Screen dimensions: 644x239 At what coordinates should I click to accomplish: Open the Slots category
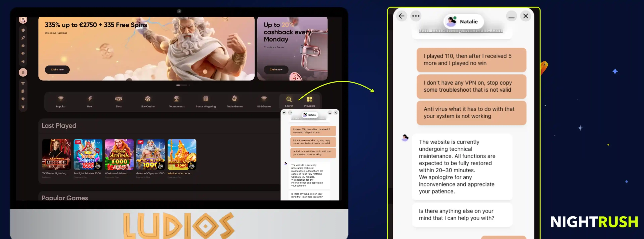(119, 102)
